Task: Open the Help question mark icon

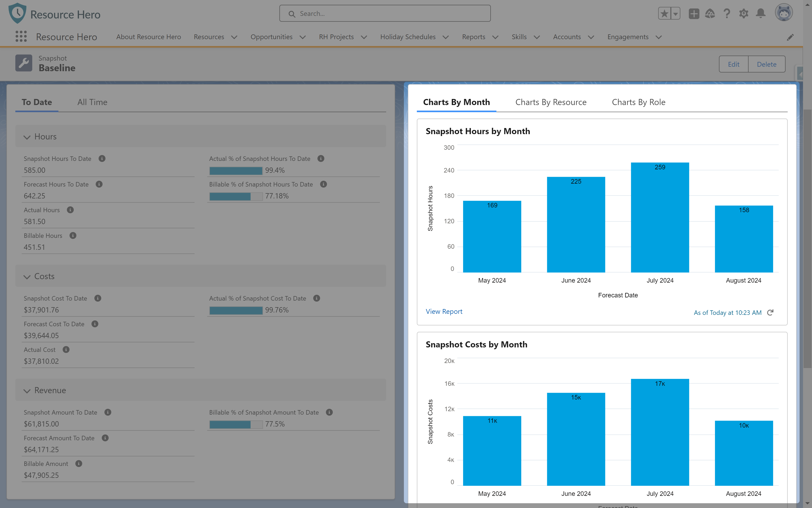Action: (x=727, y=14)
